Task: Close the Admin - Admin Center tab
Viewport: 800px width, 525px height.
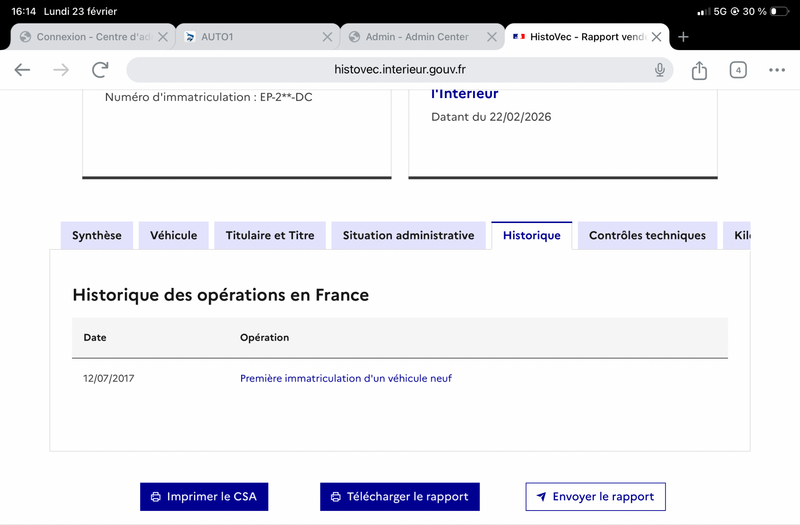Action: pos(492,37)
